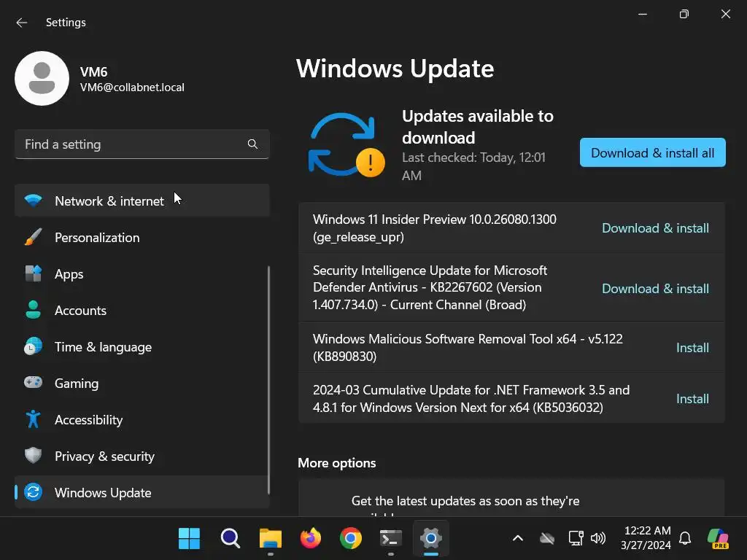
Task: Click the Find a setting search box
Action: click(x=142, y=144)
